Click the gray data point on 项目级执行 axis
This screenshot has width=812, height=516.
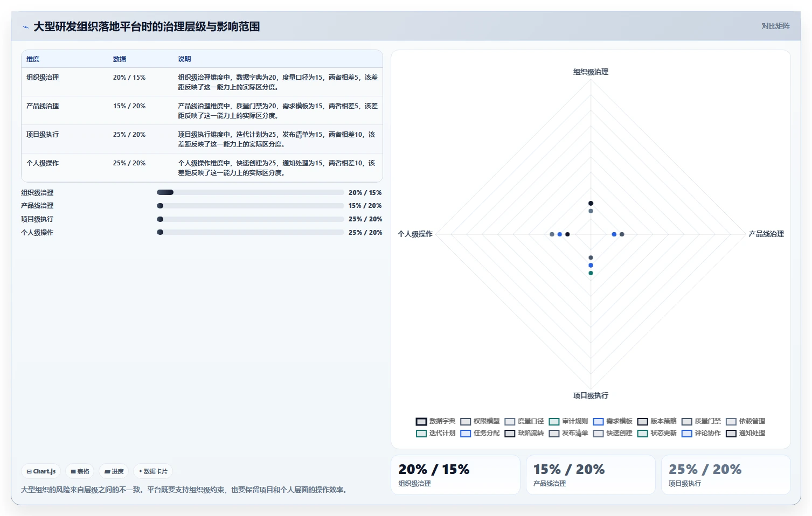click(x=591, y=257)
